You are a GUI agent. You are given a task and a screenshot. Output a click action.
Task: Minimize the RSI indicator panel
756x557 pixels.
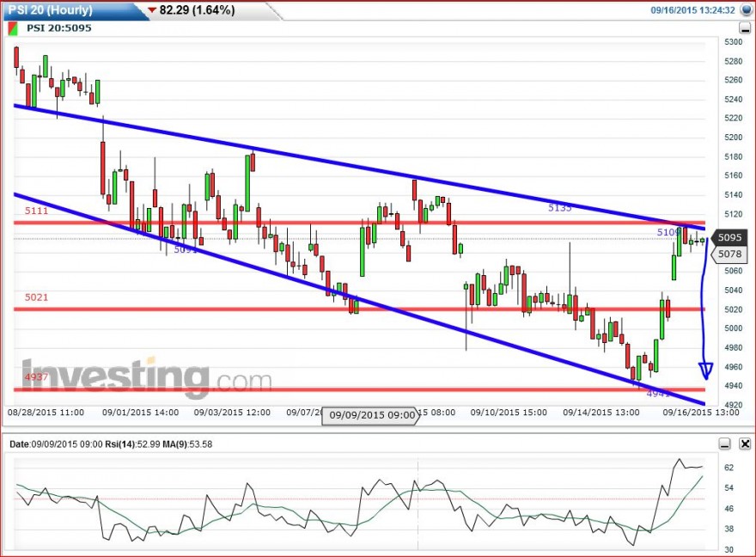point(725,444)
